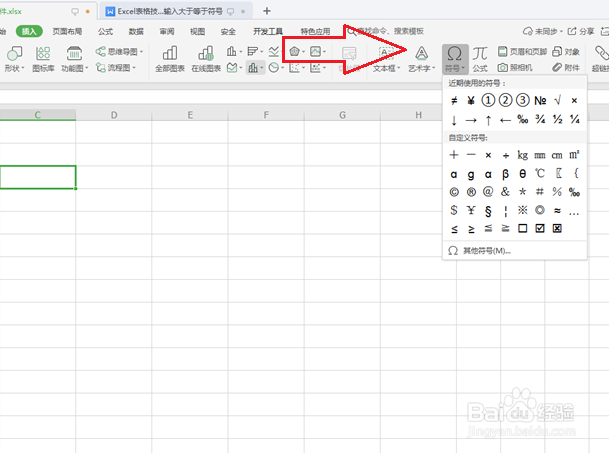The height and width of the screenshot is (453, 610).
Task: Insert the ¥ symbol from recent symbols
Action: click(471, 101)
